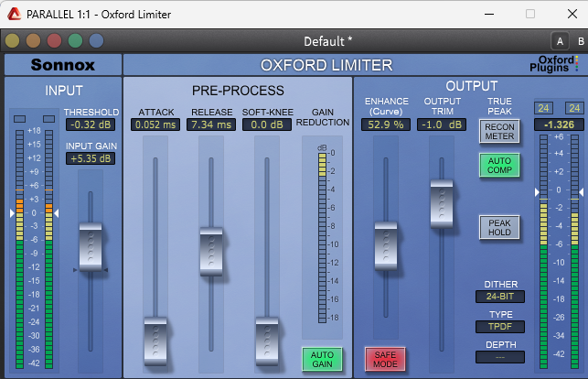Click the right output meter 24 indicator
This screenshot has height=379, width=588.
coord(574,108)
